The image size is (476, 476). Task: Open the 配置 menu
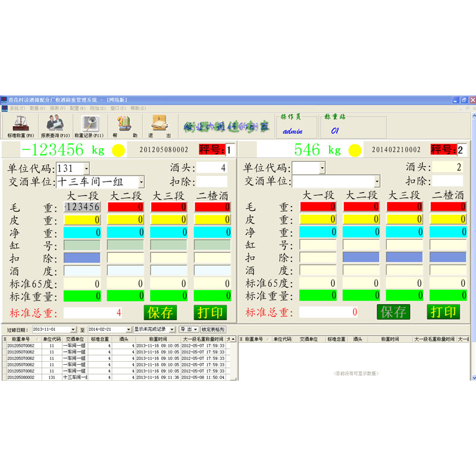click(x=78, y=108)
